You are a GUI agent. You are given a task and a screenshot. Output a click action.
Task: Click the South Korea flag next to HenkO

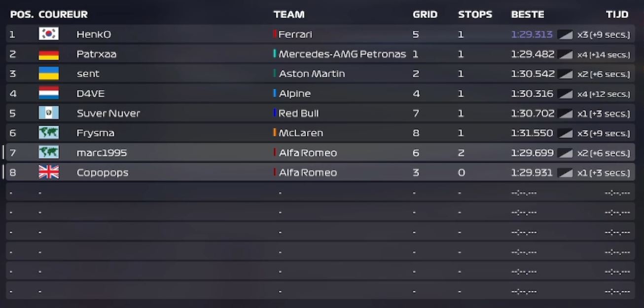coord(48,34)
